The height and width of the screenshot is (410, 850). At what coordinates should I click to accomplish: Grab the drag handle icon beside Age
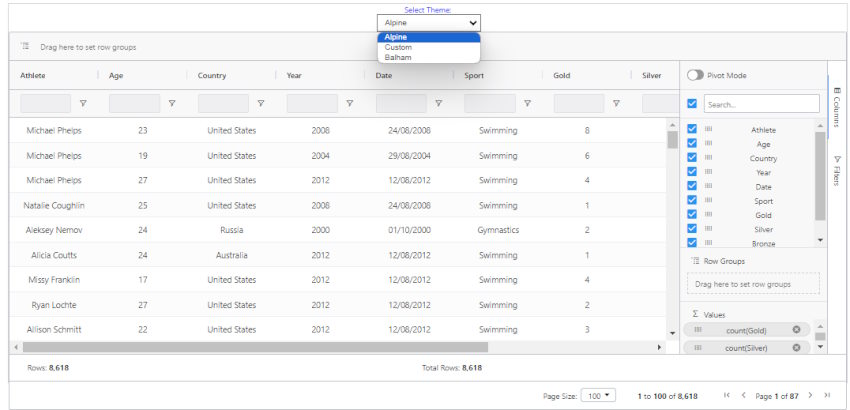click(708, 143)
